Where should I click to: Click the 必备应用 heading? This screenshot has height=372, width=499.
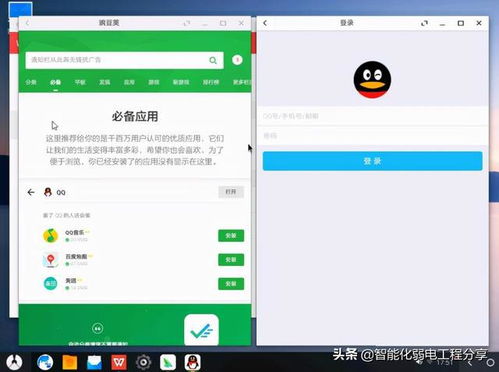(135, 116)
